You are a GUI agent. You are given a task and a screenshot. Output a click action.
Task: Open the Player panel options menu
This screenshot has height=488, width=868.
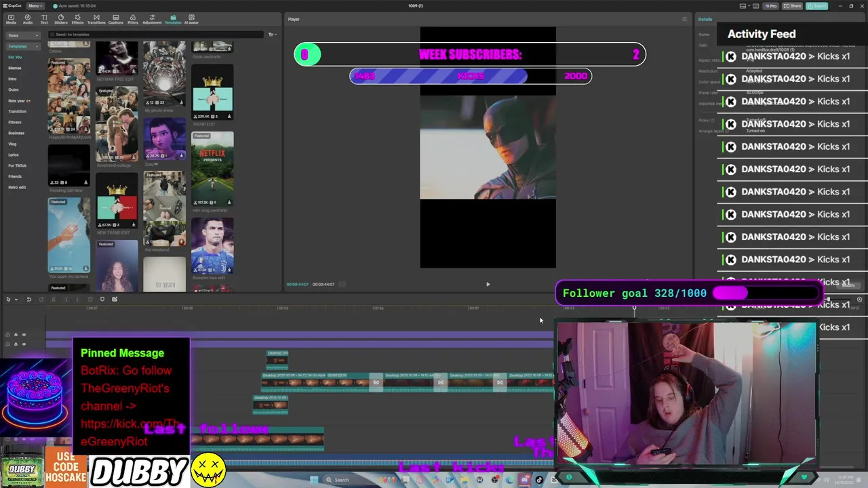click(684, 19)
